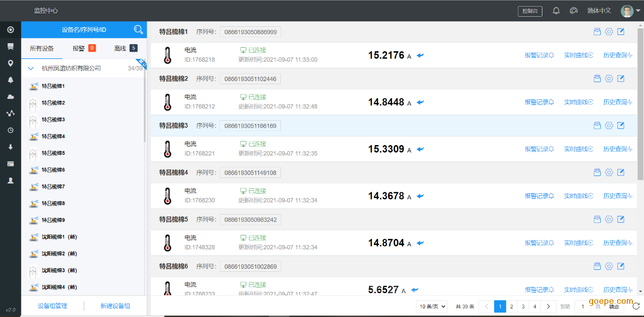Open the user profile icon in sidebar
Viewport: 644px width, 317px height.
click(x=10, y=181)
